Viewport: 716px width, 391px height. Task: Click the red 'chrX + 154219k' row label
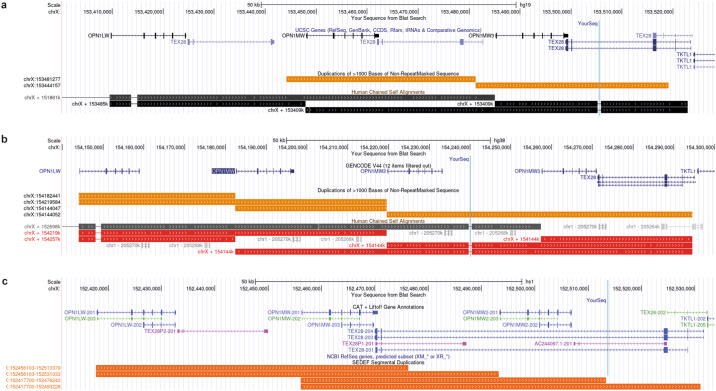42,233
